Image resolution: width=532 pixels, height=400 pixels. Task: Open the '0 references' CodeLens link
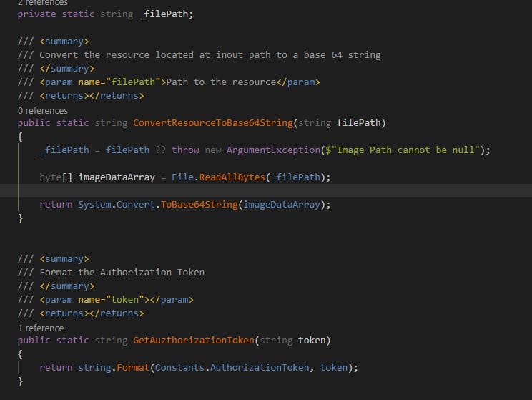click(43, 111)
